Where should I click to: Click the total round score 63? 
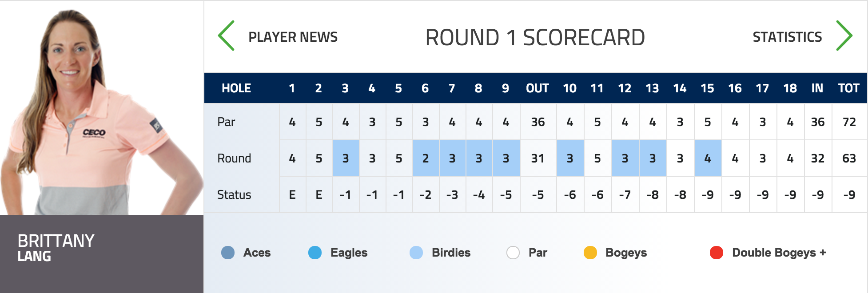coord(849,158)
